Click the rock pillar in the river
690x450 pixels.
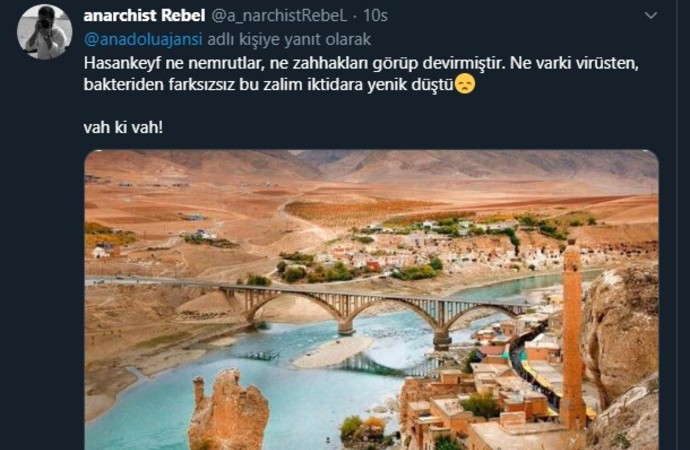point(228,411)
